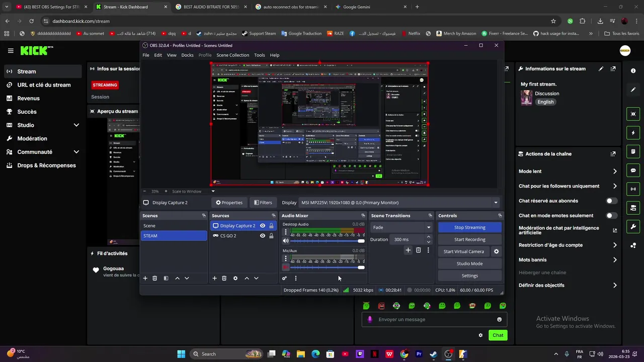Expand Restriction d'âge du compte
Screen dimensions: 644x362
614,245
